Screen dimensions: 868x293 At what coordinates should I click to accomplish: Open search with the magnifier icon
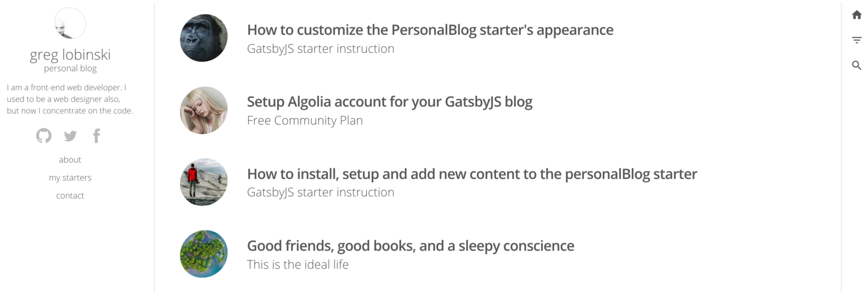(x=856, y=65)
